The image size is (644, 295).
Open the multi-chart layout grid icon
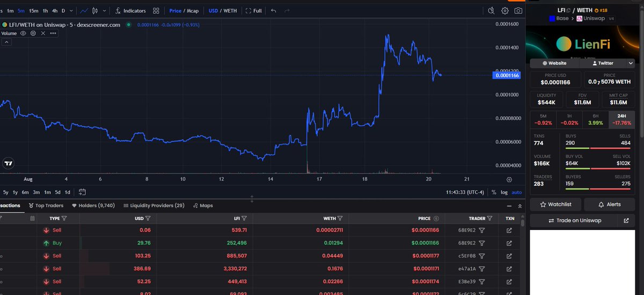click(156, 11)
